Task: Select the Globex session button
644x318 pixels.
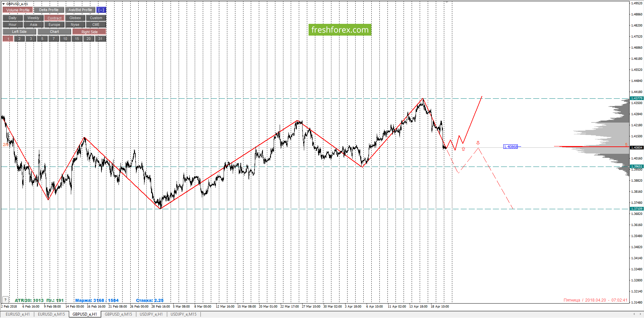Action: pyautogui.click(x=75, y=18)
